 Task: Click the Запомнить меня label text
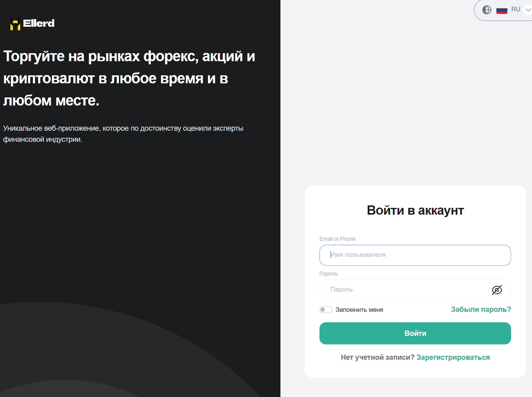click(359, 310)
